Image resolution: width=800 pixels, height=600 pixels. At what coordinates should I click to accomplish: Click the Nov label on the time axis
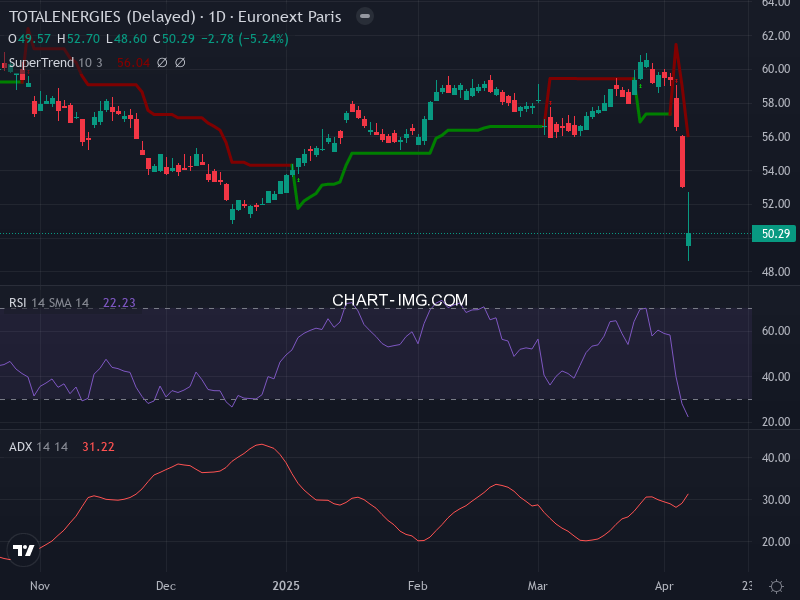(40, 586)
